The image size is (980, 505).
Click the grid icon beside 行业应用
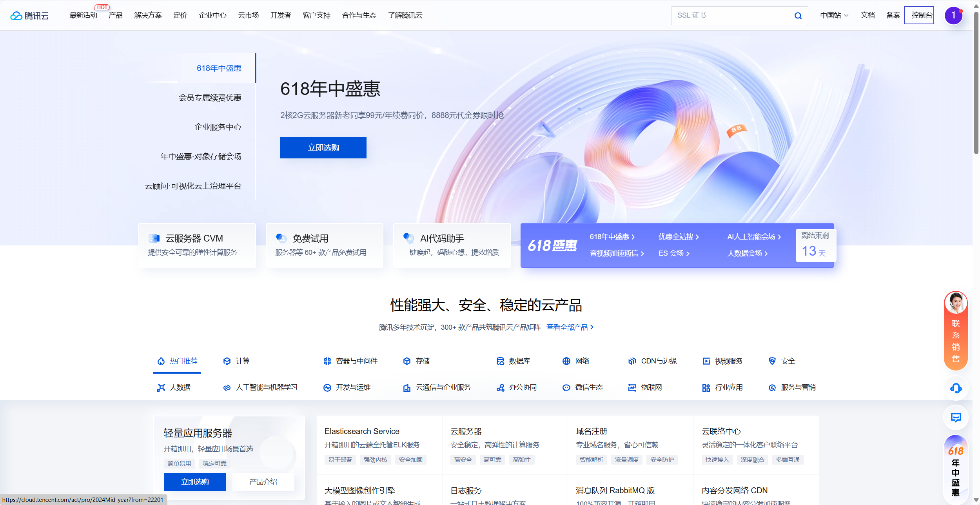706,388
